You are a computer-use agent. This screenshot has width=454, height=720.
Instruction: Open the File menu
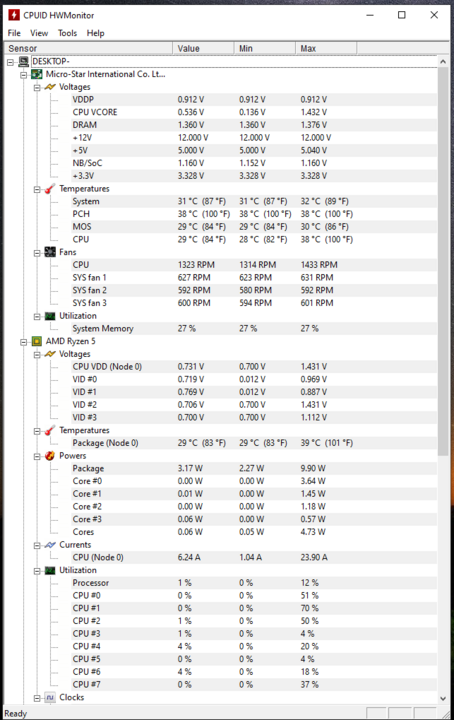pos(14,33)
